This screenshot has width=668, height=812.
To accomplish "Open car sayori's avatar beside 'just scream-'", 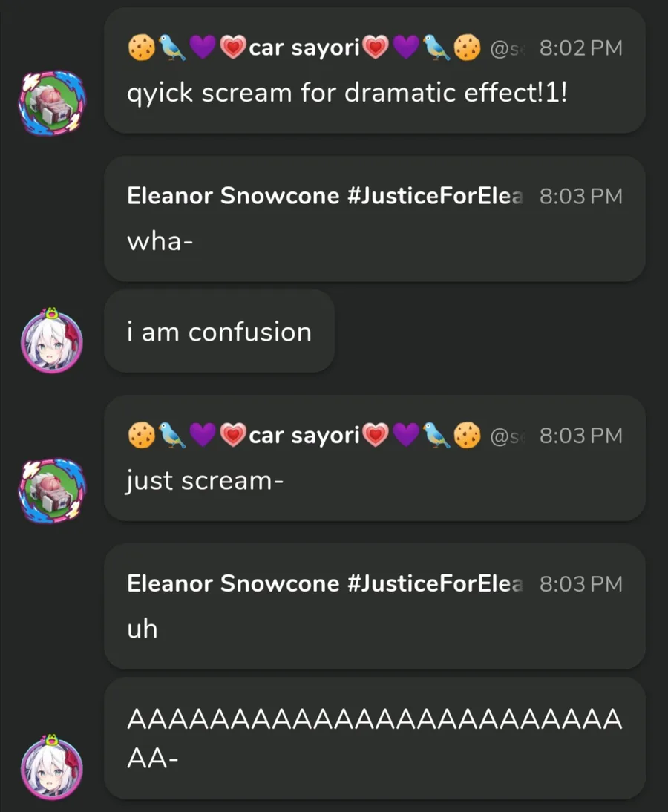I will click(x=52, y=491).
